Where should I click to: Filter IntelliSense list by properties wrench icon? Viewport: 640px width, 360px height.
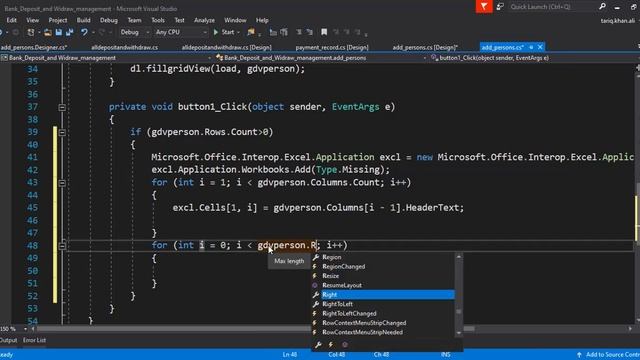tap(318, 345)
